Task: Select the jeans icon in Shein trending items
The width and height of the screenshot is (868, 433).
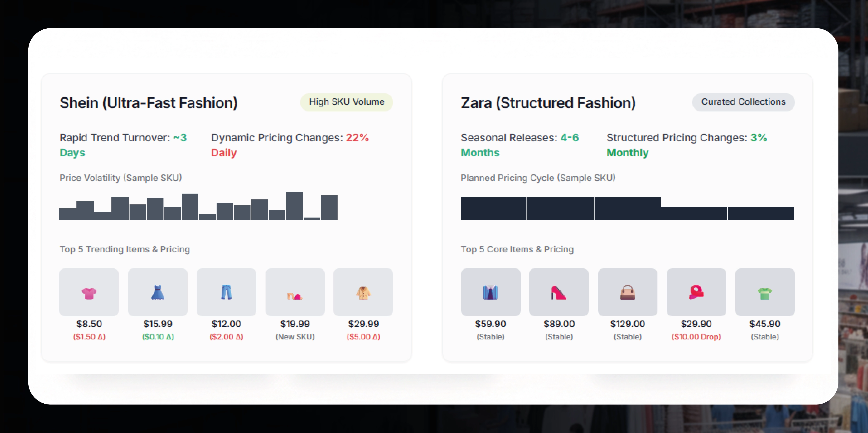Action: pyautogui.click(x=226, y=292)
